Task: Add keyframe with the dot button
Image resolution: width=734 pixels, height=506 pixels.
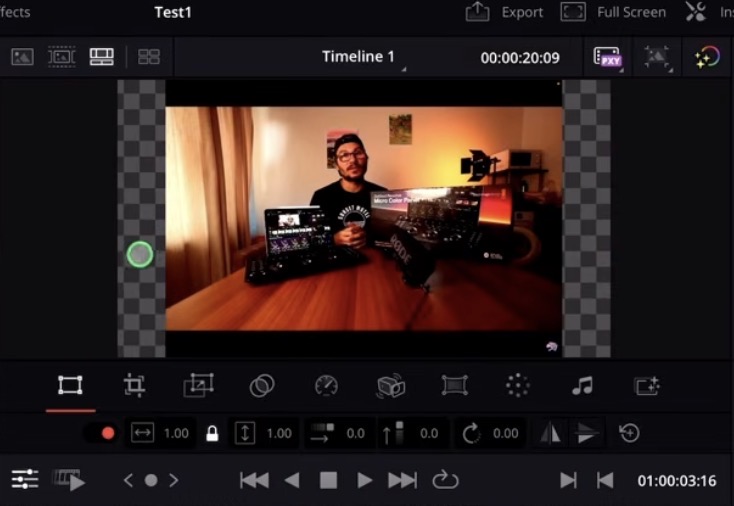Action: [151, 480]
